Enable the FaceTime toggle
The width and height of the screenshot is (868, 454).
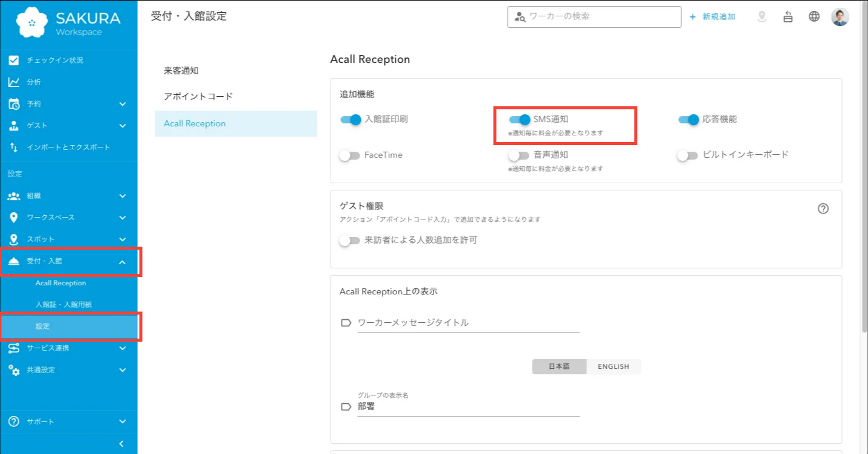click(349, 155)
